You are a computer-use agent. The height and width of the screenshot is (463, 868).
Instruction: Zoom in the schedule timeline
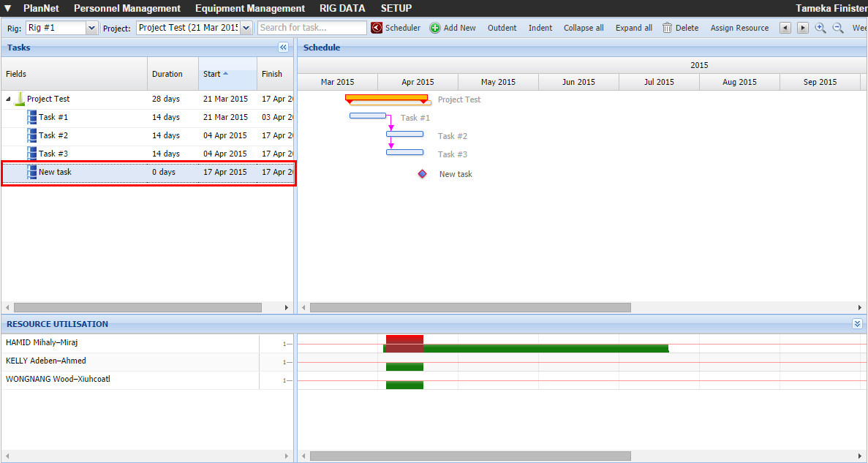820,28
